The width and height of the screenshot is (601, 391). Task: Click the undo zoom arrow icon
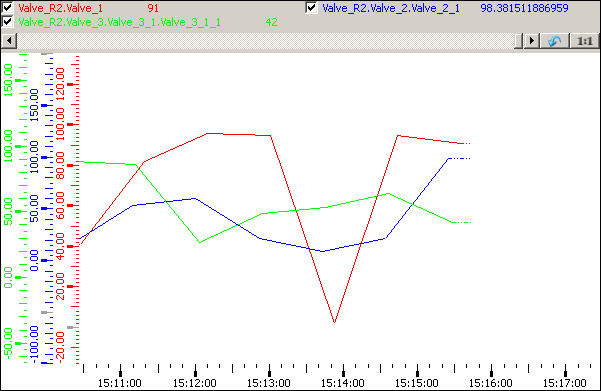tap(554, 41)
